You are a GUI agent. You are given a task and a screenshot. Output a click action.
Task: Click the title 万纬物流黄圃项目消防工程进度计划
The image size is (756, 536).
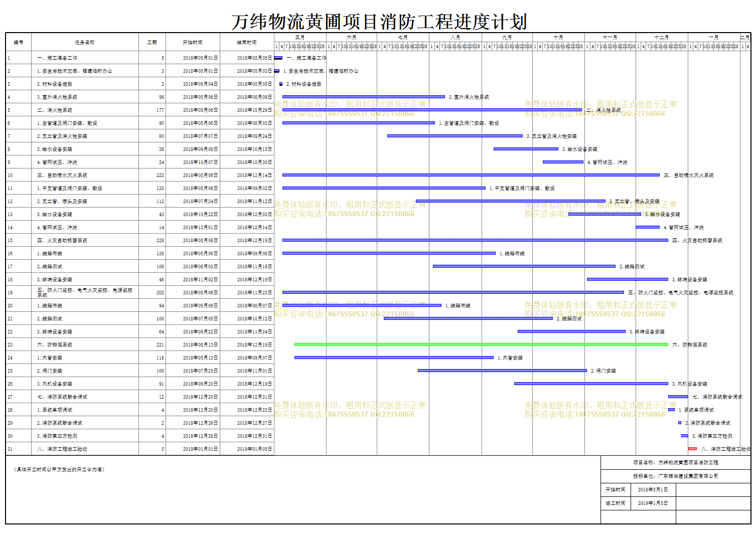tap(379, 22)
